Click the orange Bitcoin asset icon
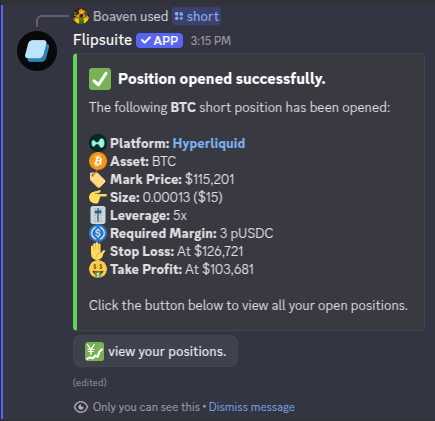 98,161
